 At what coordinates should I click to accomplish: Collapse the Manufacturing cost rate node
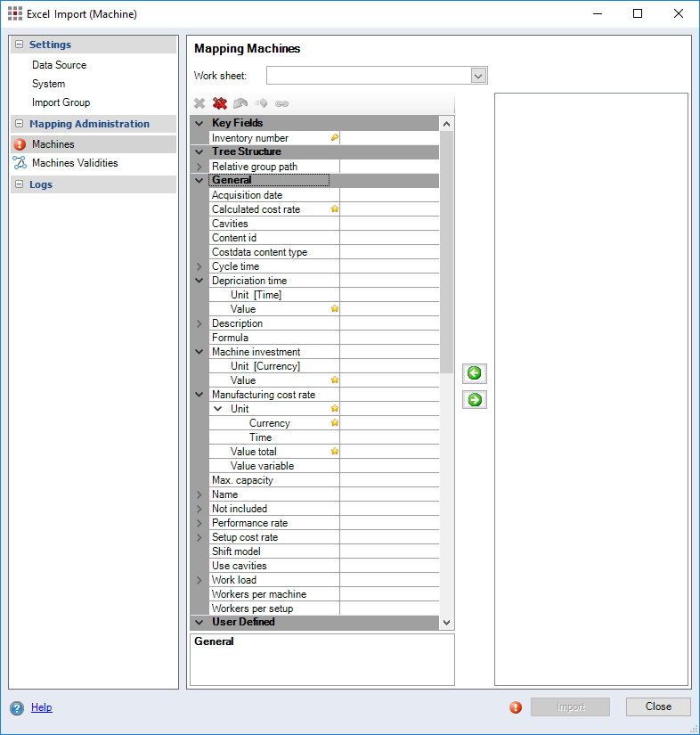[199, 395]
